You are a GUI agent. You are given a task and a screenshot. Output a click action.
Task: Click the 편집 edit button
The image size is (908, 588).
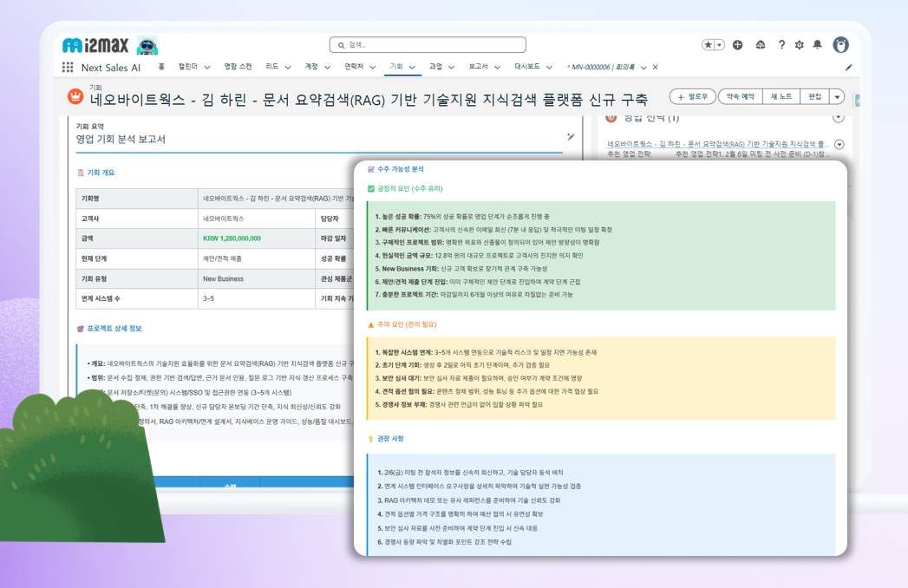814,97
